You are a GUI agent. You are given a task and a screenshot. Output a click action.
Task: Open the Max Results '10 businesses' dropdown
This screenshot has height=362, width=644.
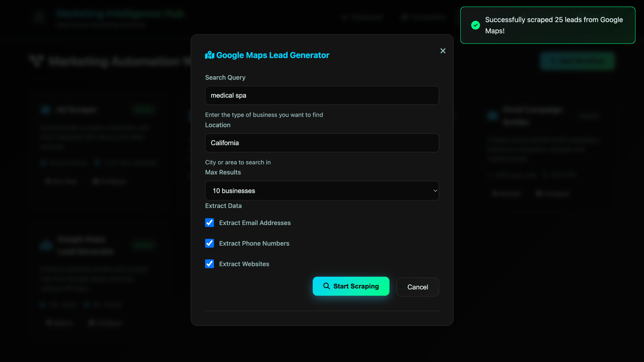322,191
